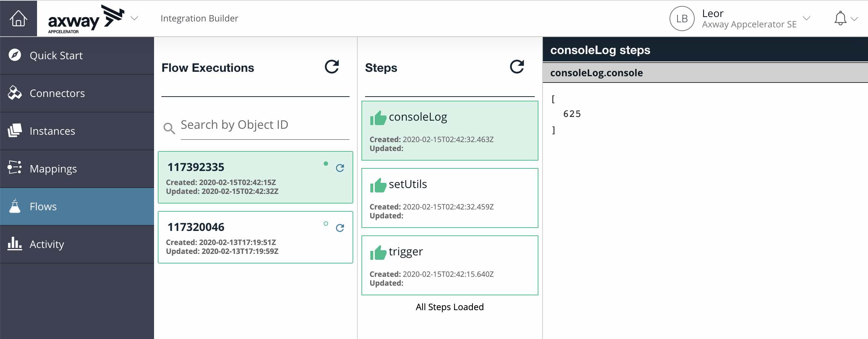This screenshot has height=339, width=868.
Task: Open Quick Start in the sidebar
Action: [x=77, y=56]
